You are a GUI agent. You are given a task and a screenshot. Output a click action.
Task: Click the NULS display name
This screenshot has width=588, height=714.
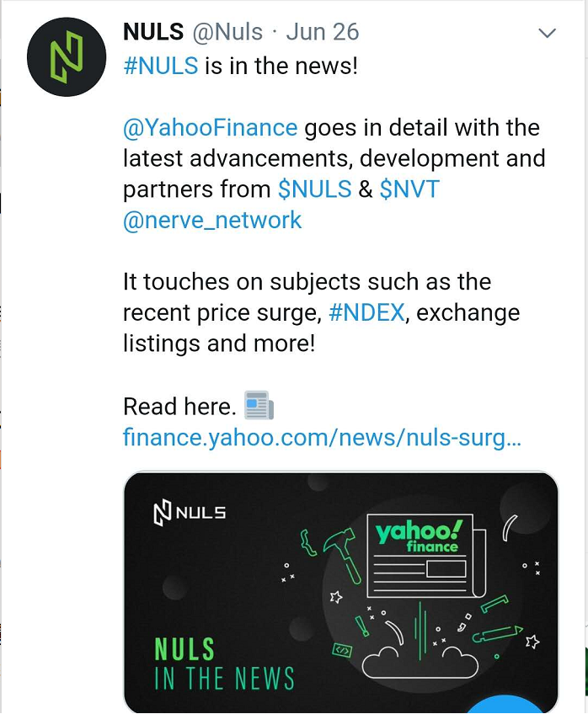click(x=153, y=32)
